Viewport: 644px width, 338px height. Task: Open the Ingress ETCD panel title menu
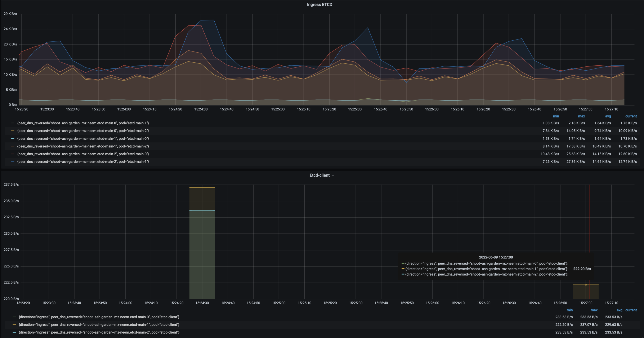click(319, 4)
